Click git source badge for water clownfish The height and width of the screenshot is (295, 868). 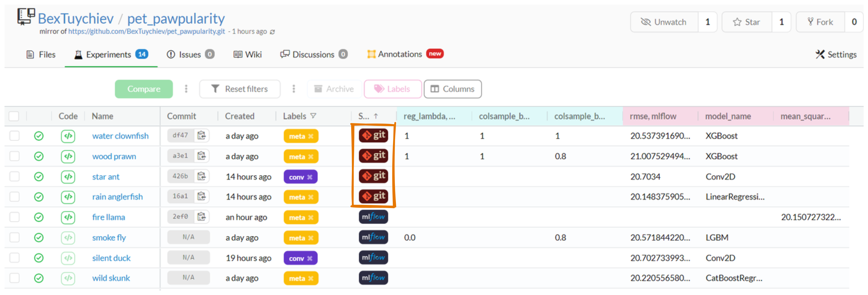[373, 135]
